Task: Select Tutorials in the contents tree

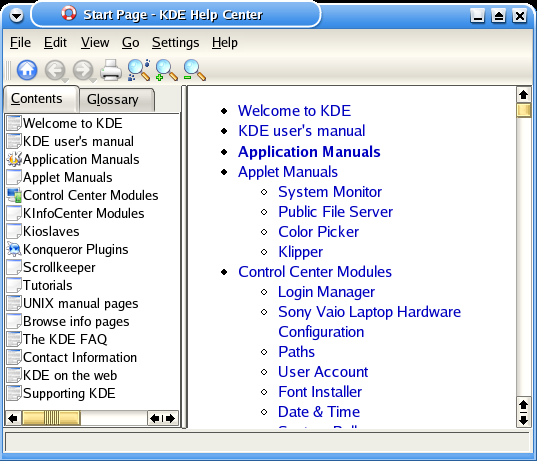Action: click(x=48, y=285)
